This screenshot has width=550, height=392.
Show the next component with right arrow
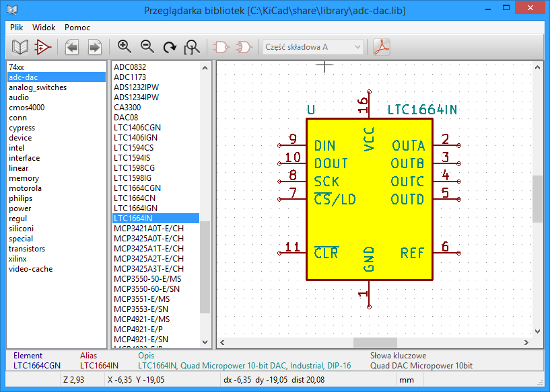click(x=94, y=47)
